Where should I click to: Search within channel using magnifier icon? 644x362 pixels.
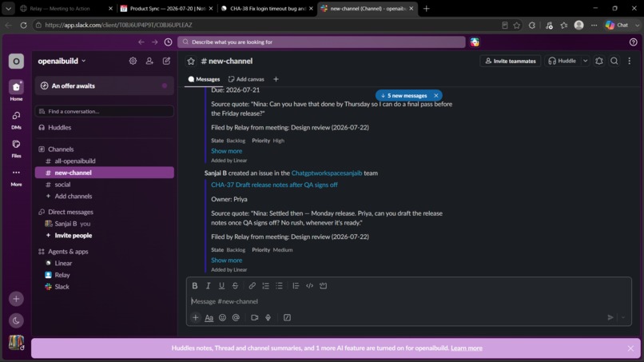(614, 61)
